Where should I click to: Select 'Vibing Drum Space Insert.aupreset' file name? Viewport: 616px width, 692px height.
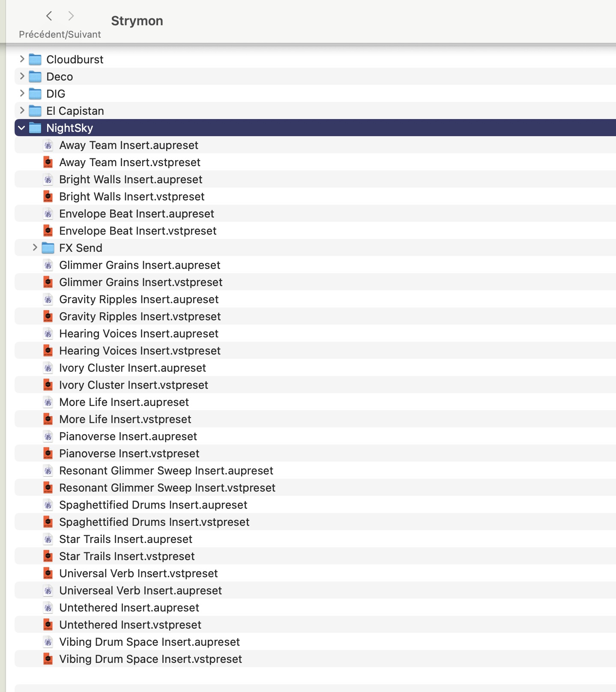[x=150, y=642]
